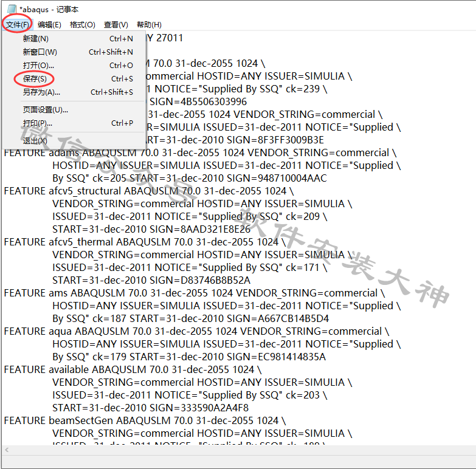Click the Notepad icon in the title bar
The height and width of the screenshot is (469, 476).
12,9
